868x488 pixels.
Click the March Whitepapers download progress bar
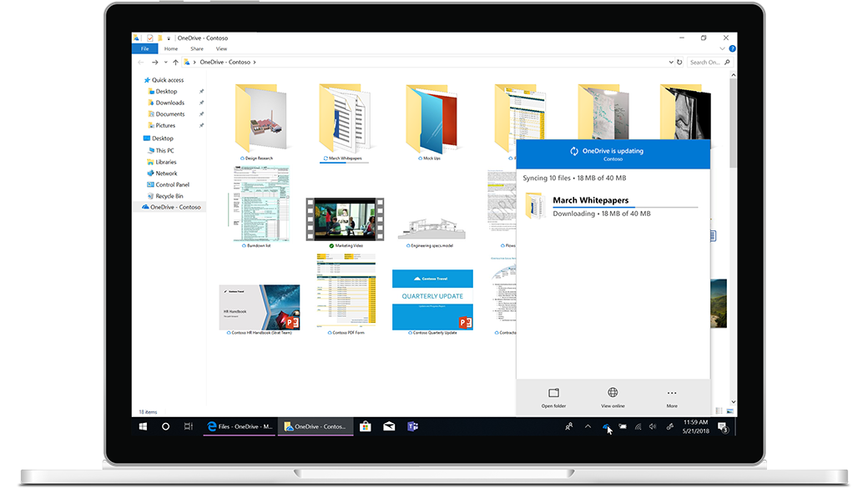click(x=624, y=207)
